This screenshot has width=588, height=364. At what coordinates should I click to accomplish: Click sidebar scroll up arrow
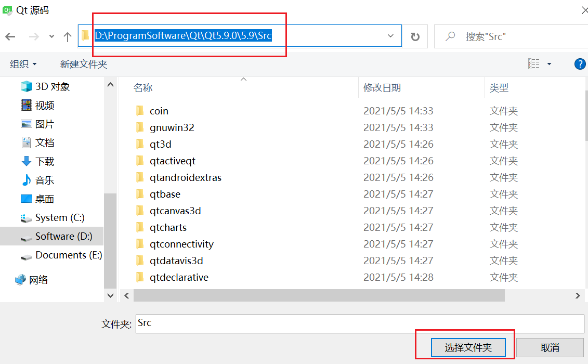tap(110, 85)
